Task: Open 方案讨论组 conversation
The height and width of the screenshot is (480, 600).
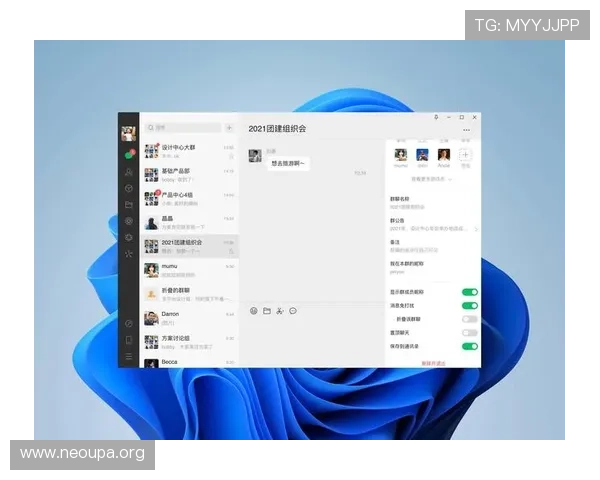Action: 189,342
